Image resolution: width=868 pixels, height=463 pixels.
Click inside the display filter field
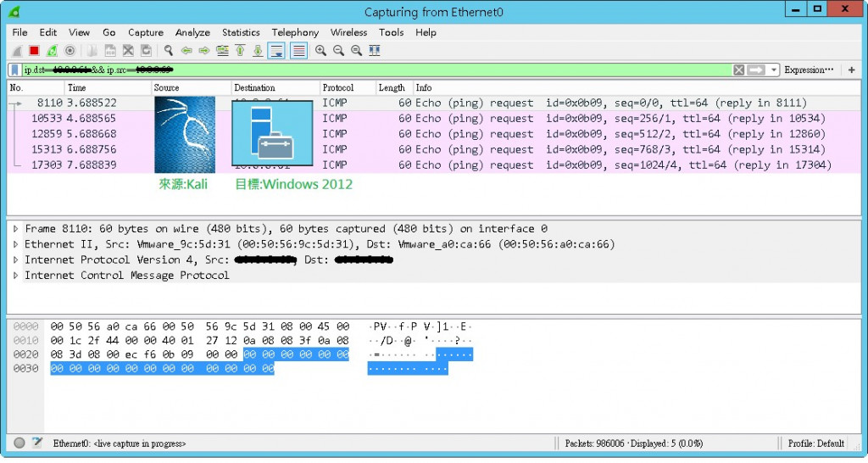(376, 70)
